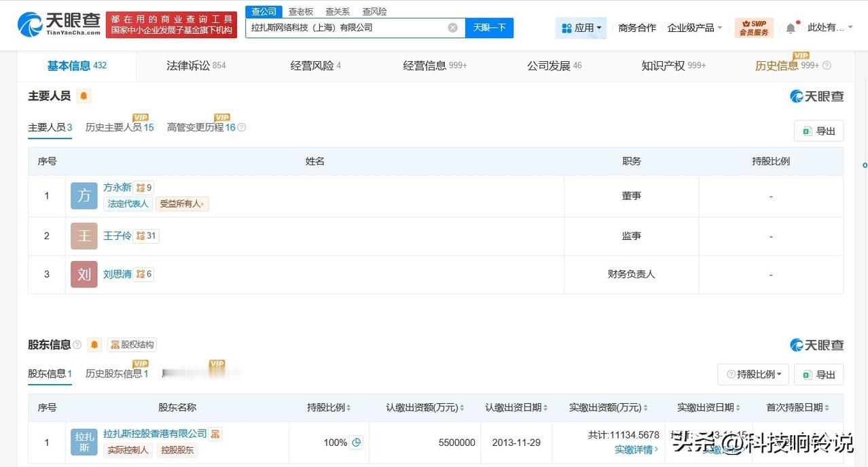Viewport: 868px width, 467px height.
Task: Open the 应用 dropdown menu
Action: point(581,28)
